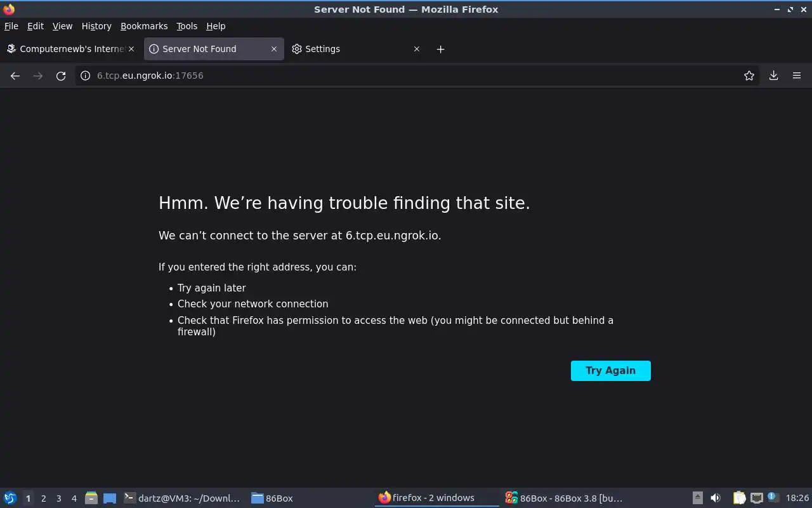Click the heading "Hmm. We're having trouble finding that site."
The height and width of the screenshot is (508, 812).
[x=344, y=203]
